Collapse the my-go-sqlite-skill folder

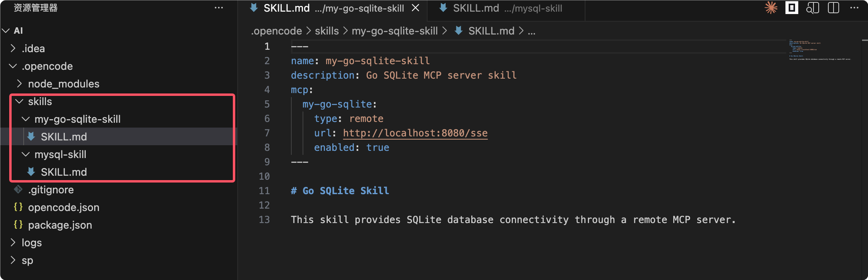click(x=26, y=119)
